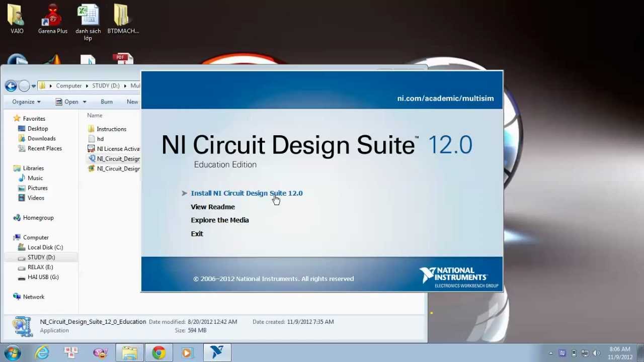Image resolution: width=644 pixels, height=362 pixels.
Task: Select the 'danh sách lớp' Excel file icon
Action: point(88,23)
